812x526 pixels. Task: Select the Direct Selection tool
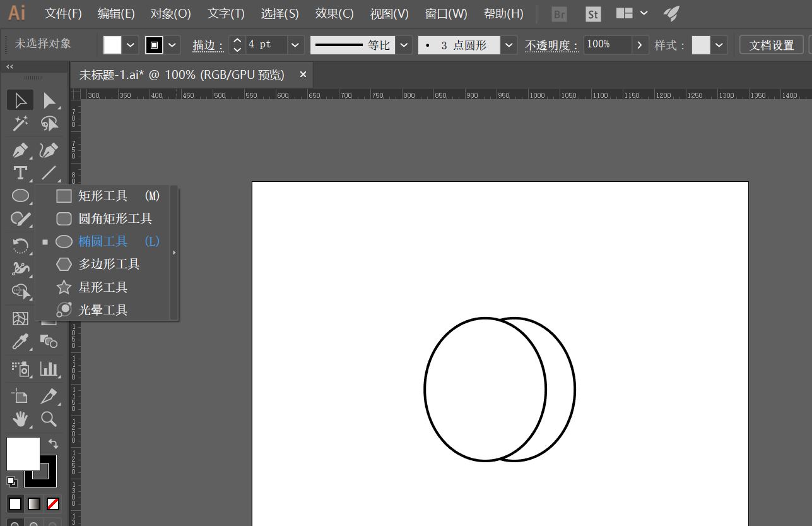(x=50, y=100)
